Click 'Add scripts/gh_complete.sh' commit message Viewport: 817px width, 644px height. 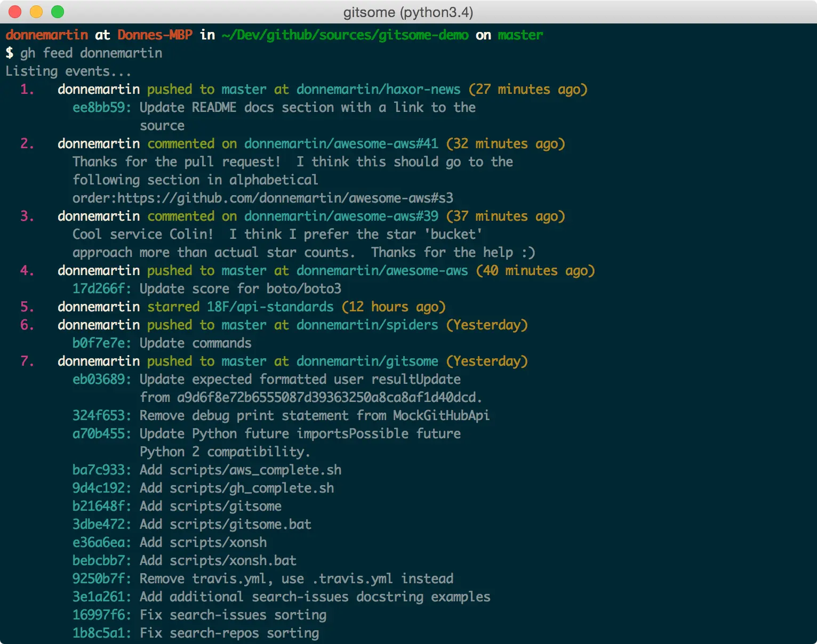pos(237,488)
